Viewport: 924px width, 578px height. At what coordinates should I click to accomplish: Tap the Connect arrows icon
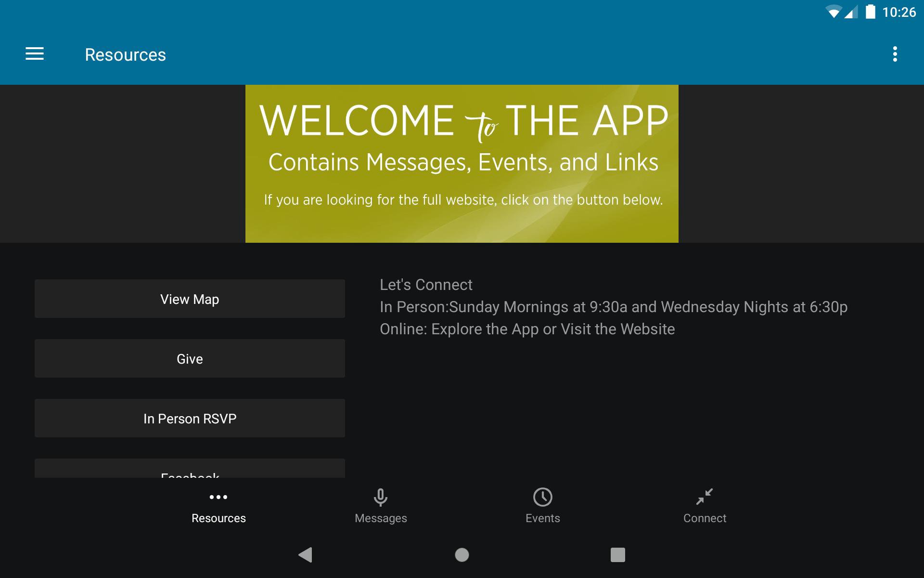704,497
